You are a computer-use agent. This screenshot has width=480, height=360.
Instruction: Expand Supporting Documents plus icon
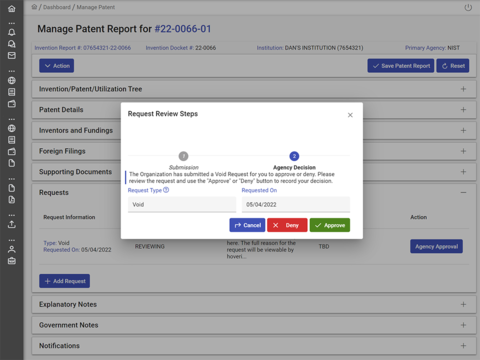(x=463, y=172)
